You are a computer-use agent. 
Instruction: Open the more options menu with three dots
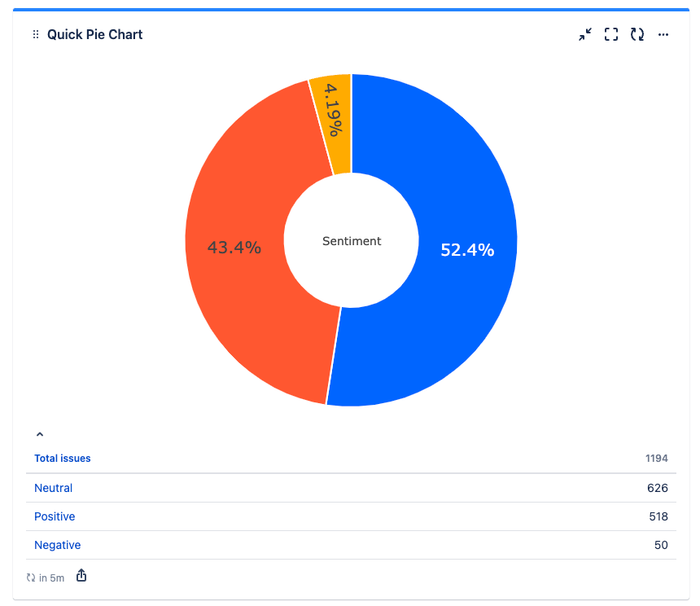tap(663, 34)
